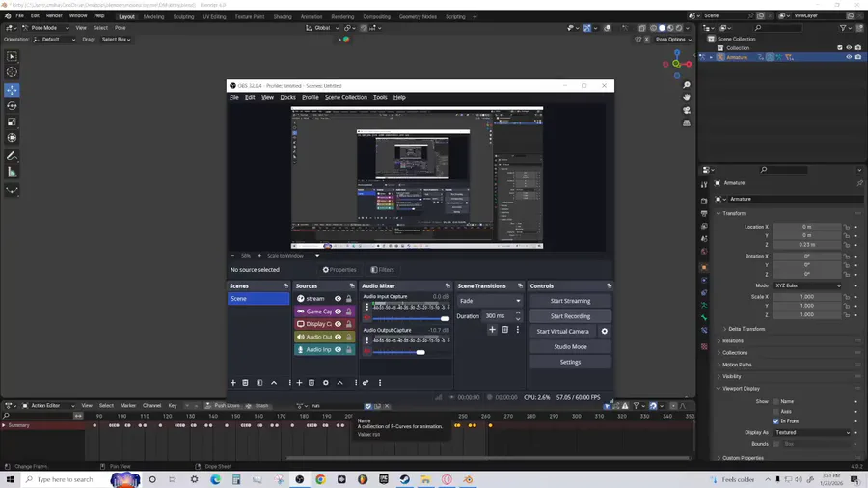Screen dimensions: 868x488
Task: Toggle the In Front checkbox
Action: coord(776,421)
